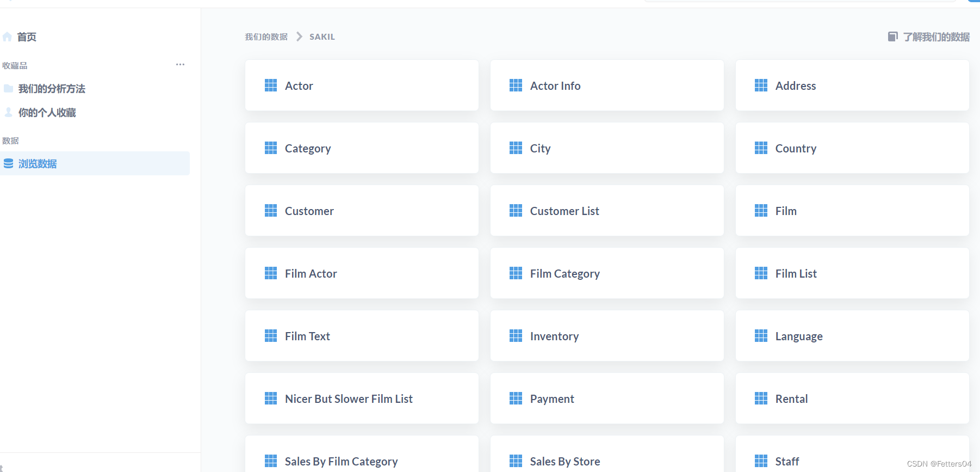Open the Film Text table
Screen dimensions: 980x472
pos(362,336)
